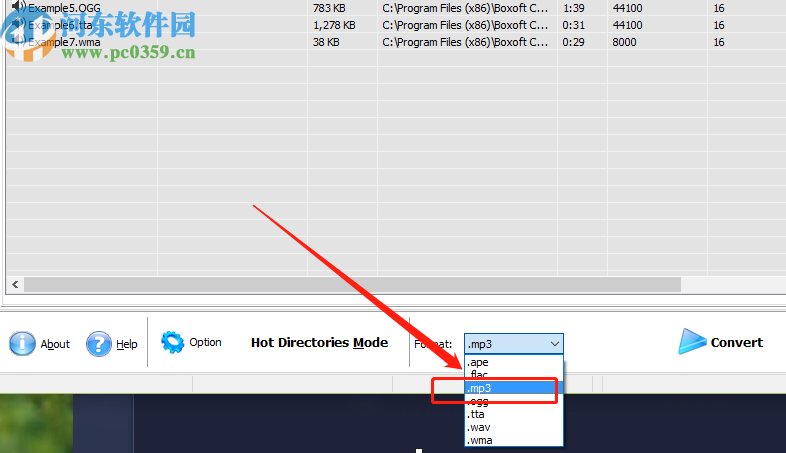Screen dimensions: 786x453
Task: Click the Option gear icon
Action: click(172, 342)
